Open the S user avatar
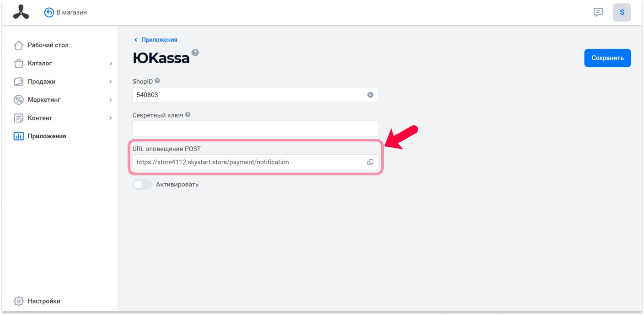 (x=622, y=12)
